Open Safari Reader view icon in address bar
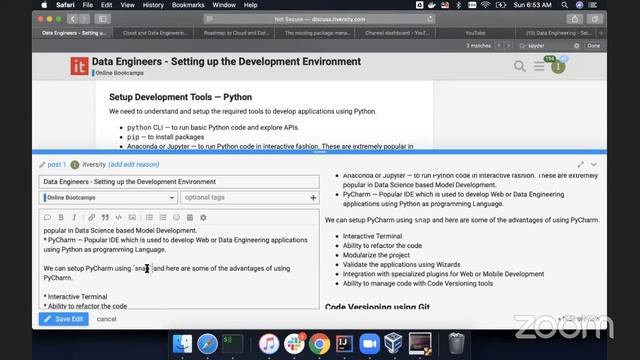640x360 pixels. (210, 19)
